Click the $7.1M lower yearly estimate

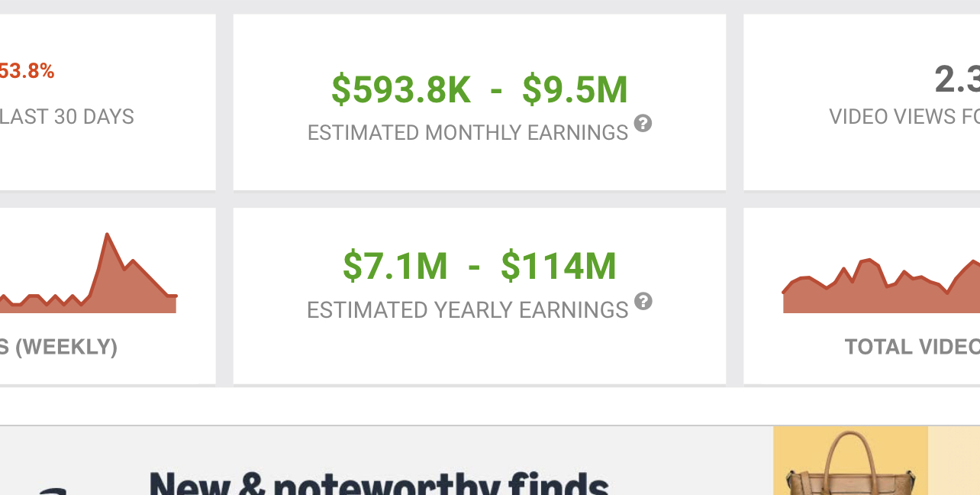coord(395,267)
